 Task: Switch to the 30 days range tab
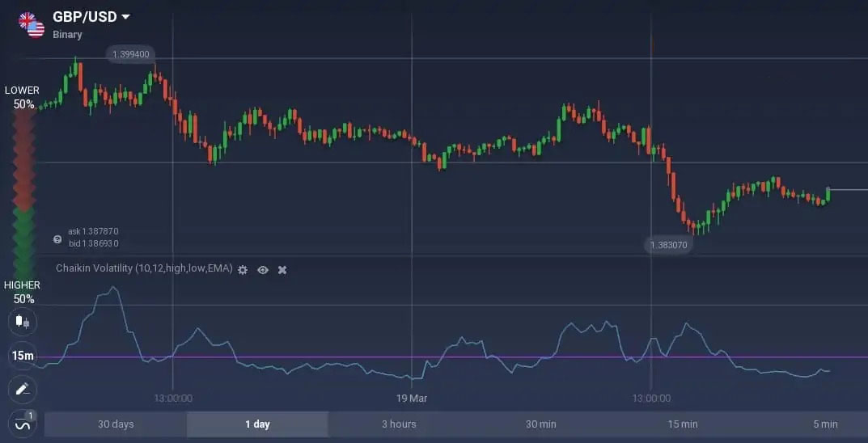(116, 424)
